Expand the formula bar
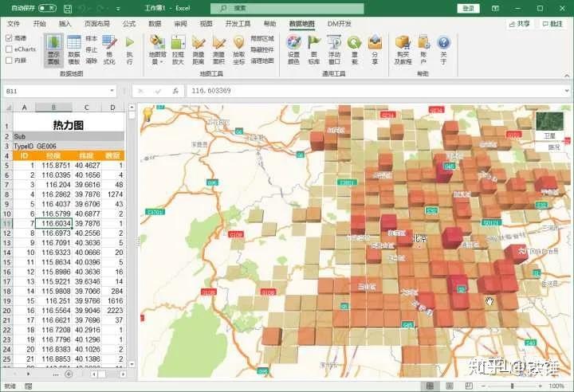 point(567,91)
